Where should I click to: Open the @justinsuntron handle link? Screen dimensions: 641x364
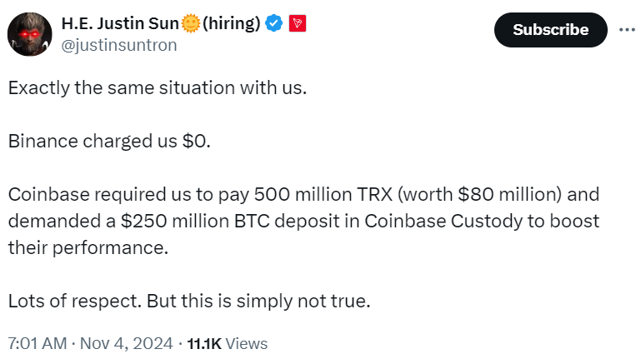point(119,45)
